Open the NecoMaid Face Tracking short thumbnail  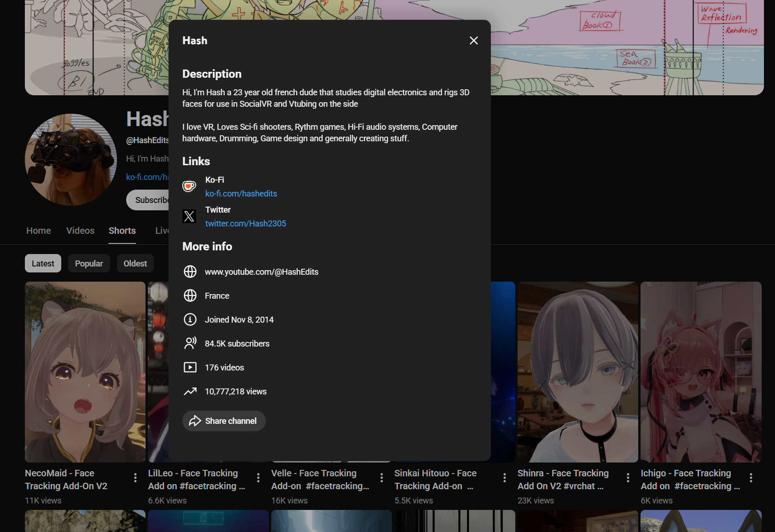click(85, 372)
